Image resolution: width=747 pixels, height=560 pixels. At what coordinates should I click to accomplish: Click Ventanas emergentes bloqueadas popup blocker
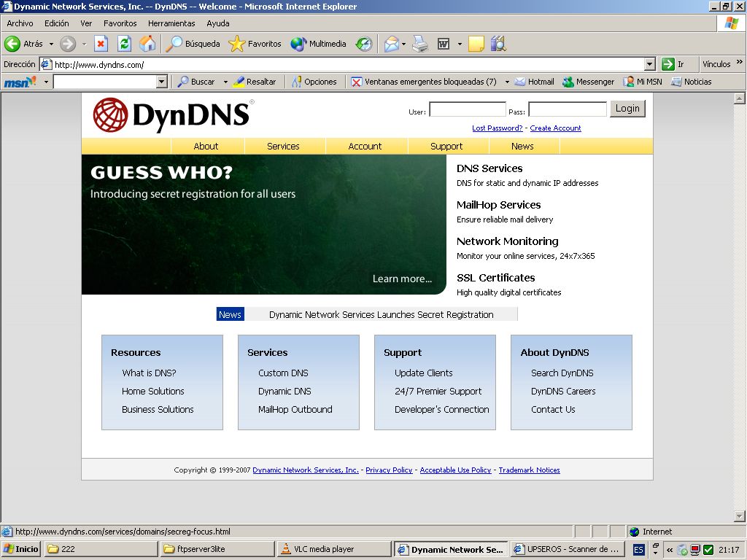point(424,82)
